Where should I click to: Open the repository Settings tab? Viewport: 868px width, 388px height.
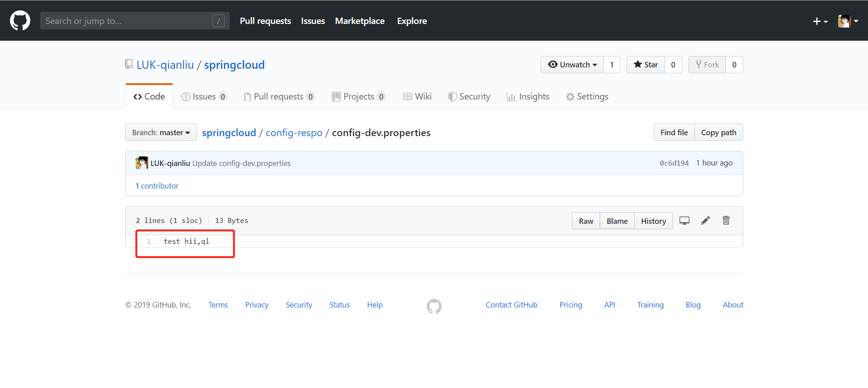click(587, 96)
